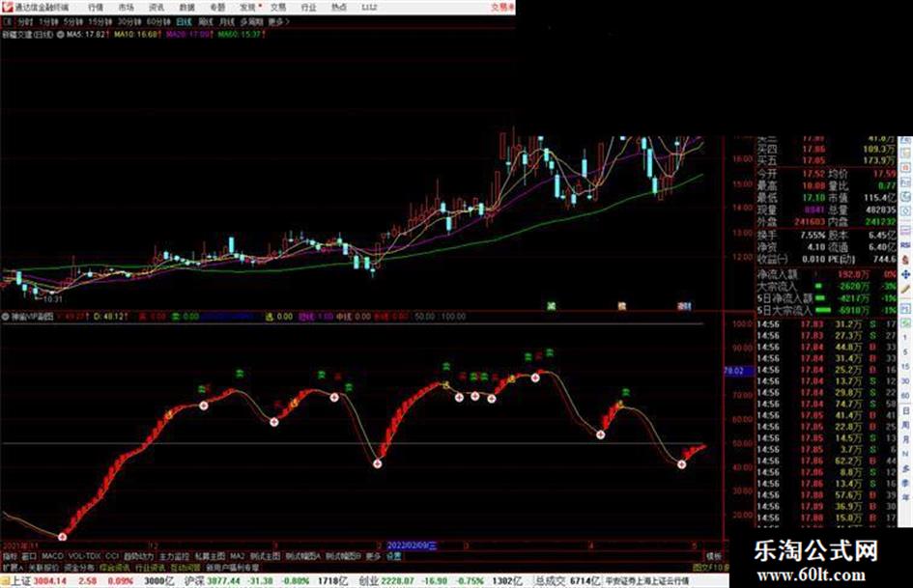Screen dimensions: 913x588
Task: Switch to 15分钟 period tab
Action: (x=100, y=21)
